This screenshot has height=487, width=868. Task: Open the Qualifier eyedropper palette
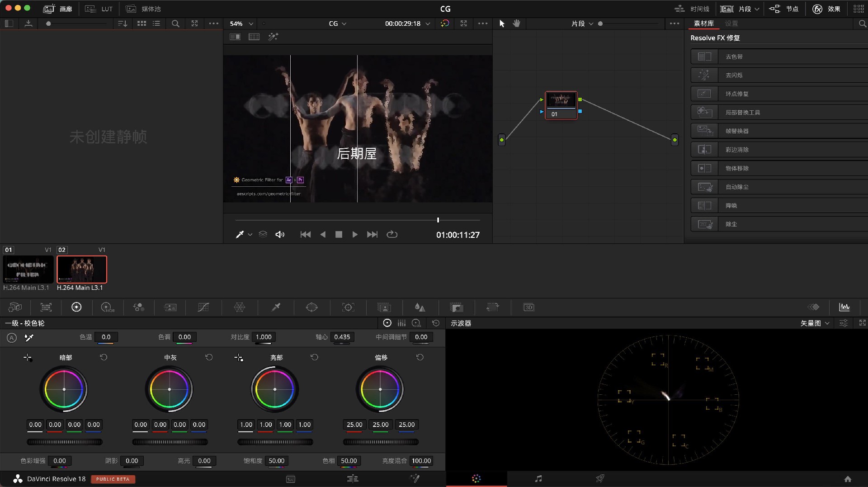coord(276,307)
